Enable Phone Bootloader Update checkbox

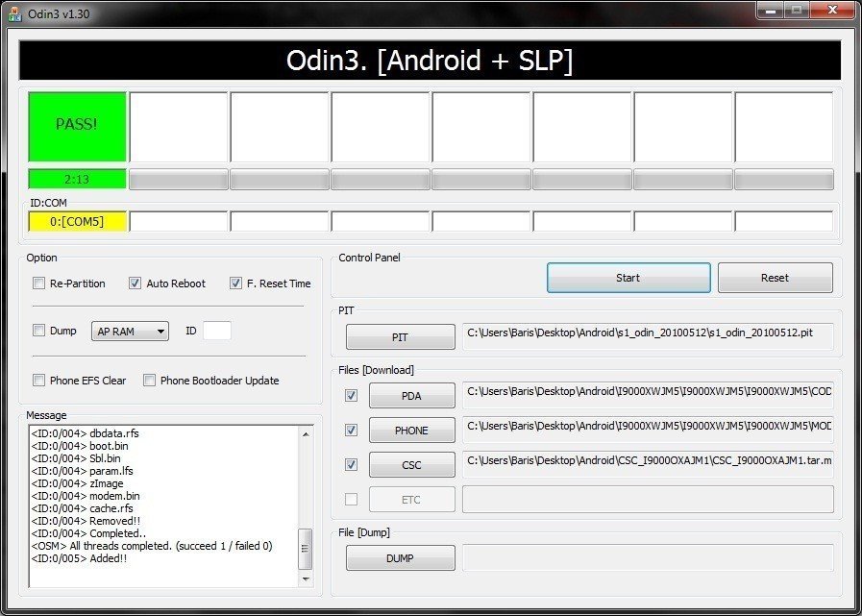149,381
